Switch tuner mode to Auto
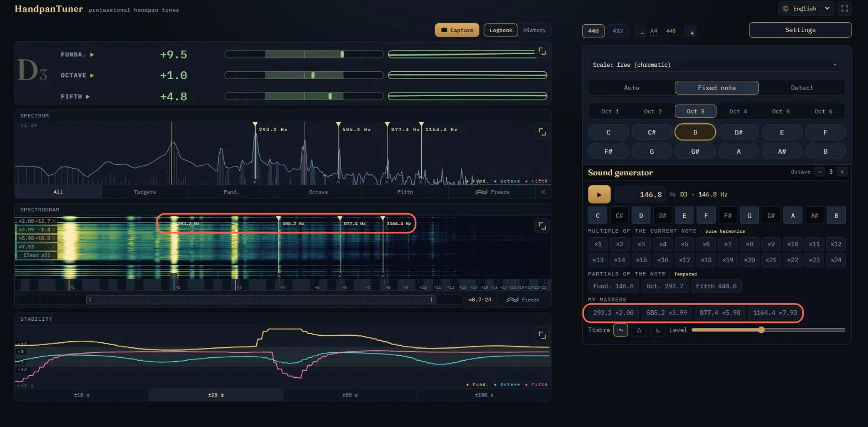Viewport: 868px width, 427px height. (631, 87)
